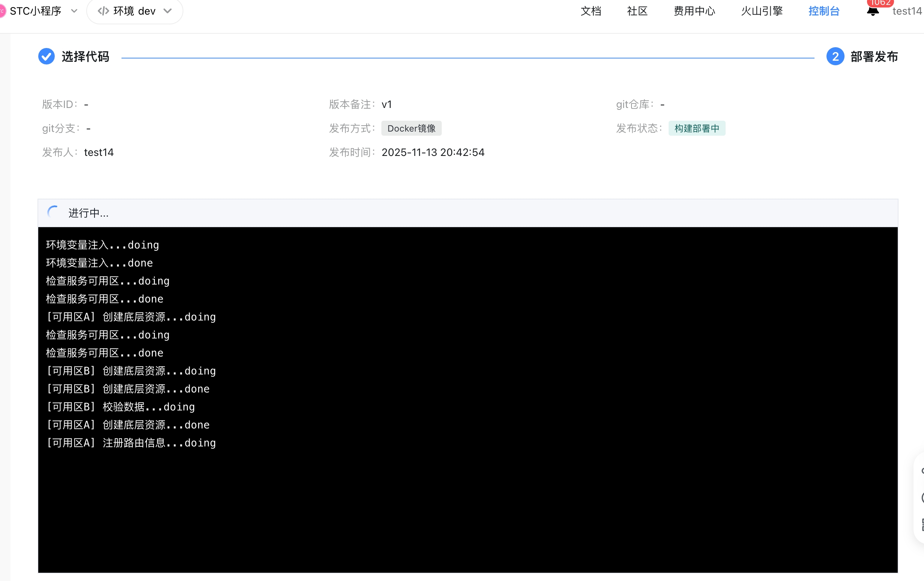Select the 控制台 nav item

pos(824,11)
